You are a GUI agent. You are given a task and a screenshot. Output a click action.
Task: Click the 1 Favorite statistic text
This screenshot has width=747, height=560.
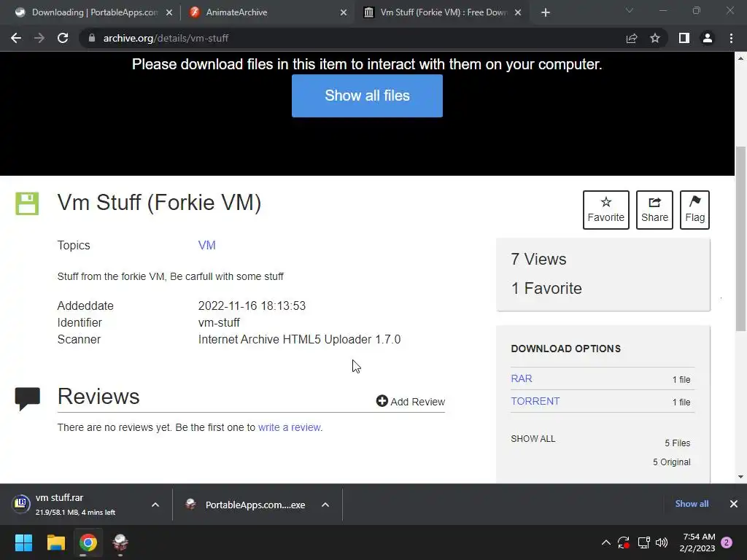546,288
